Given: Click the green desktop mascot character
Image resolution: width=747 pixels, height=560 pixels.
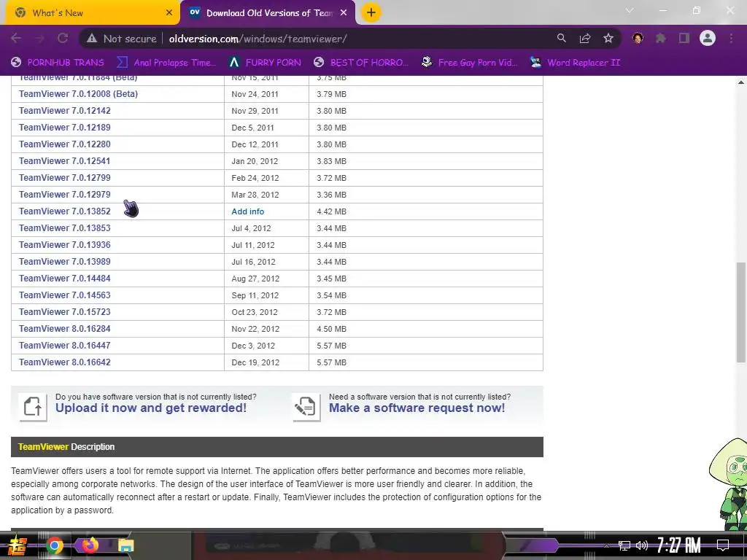Looking at the screenshot, I should click(x=729, y=483).
